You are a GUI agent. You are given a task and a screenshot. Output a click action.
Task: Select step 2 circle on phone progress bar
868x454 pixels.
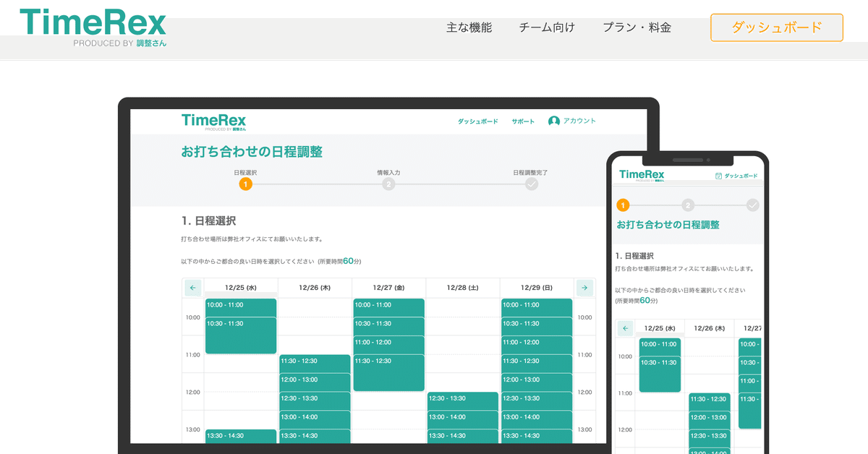[x=688, y=205]
